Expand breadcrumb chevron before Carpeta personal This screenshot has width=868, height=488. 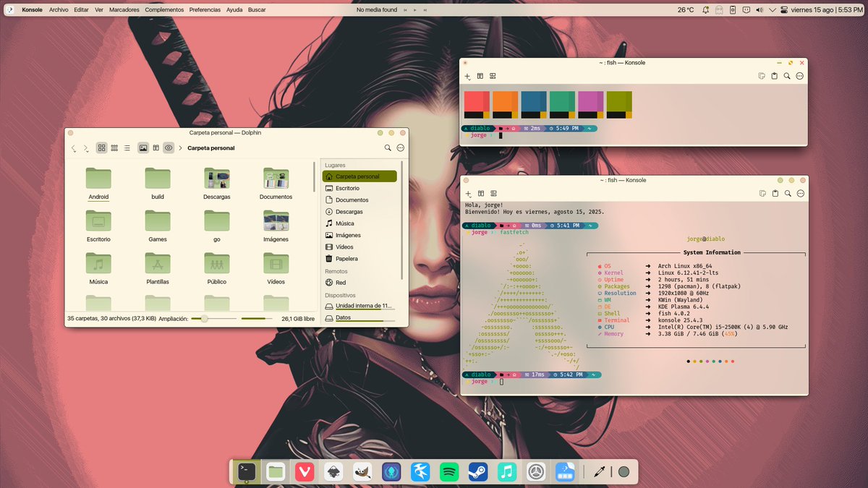[180, 148]
